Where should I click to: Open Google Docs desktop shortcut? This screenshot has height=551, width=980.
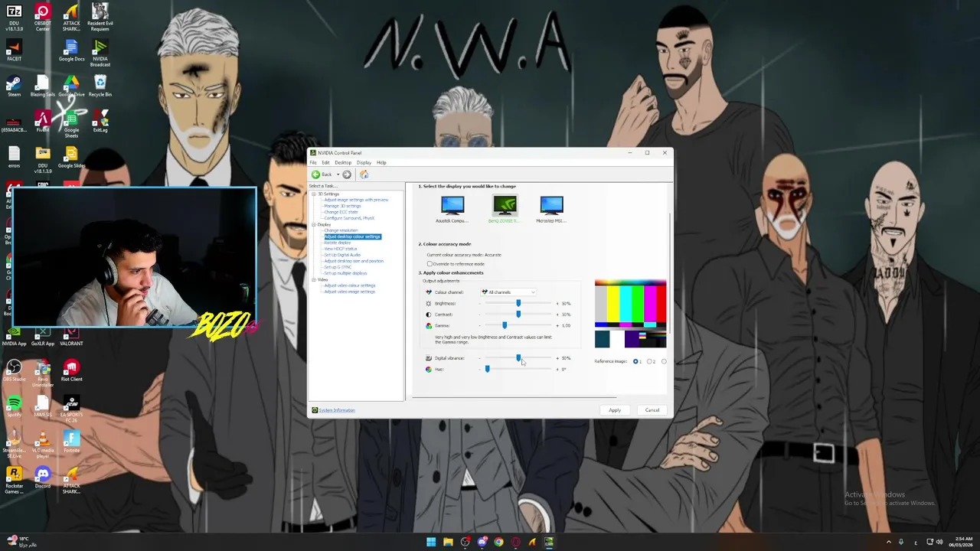71,51
